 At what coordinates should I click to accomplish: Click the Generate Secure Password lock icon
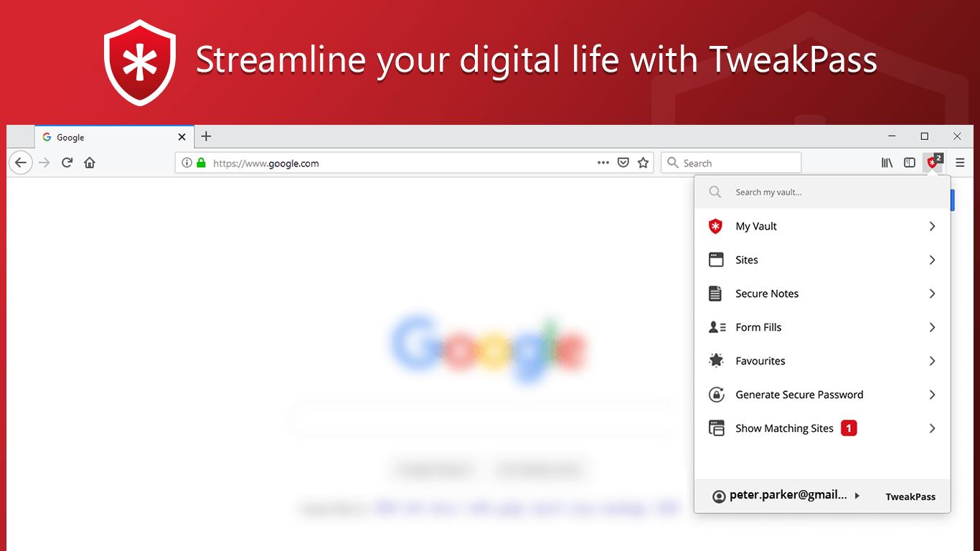(716, 395)
